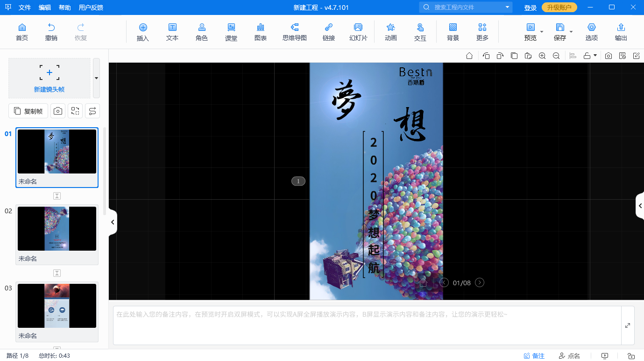Open the 幻灯片 slideshow tool
644x361 pixels.
[358, 32]
